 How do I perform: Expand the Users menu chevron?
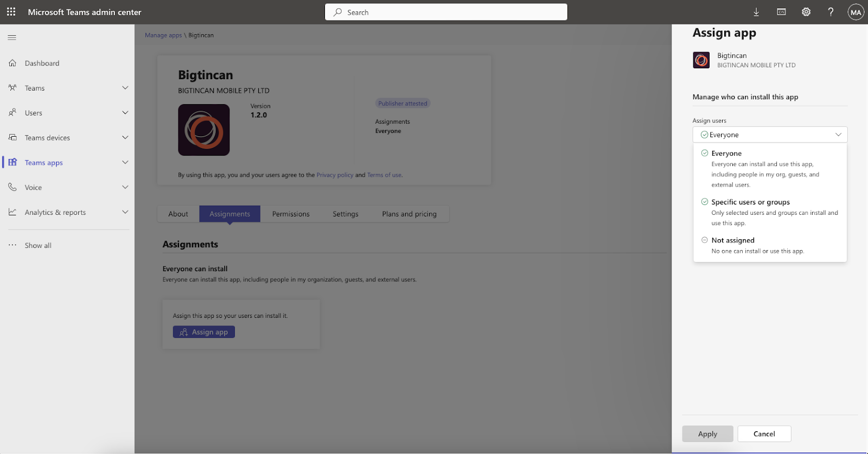coord(125,113)
